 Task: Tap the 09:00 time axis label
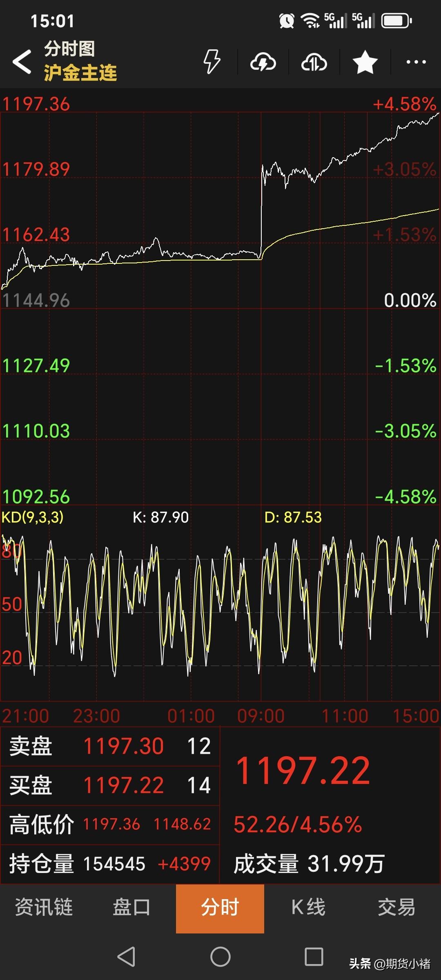[x=261, y=716]
